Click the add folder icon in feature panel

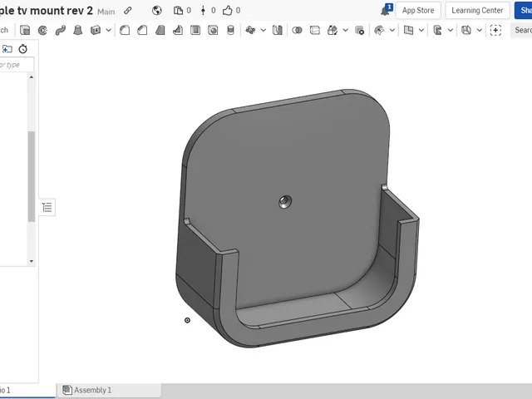pos(7,49)
